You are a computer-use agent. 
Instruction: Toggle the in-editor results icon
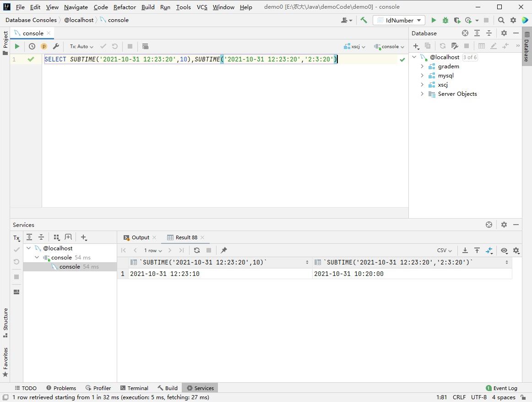pyautogui.click(x=145, y=46)
